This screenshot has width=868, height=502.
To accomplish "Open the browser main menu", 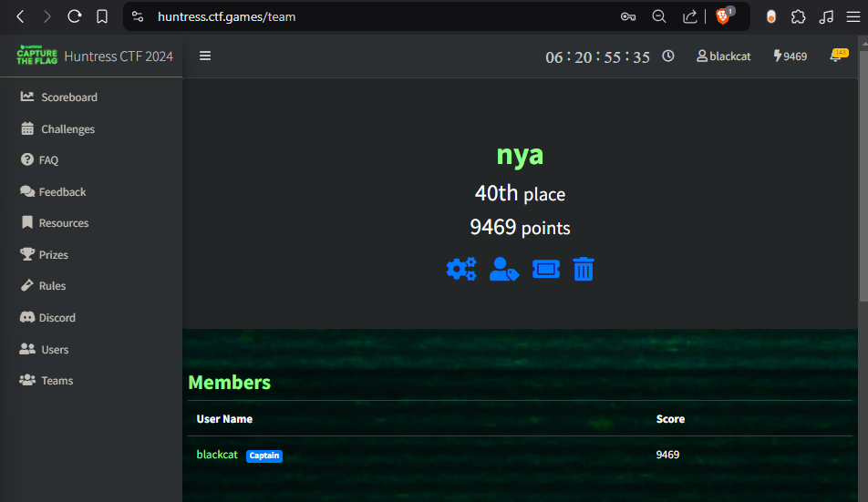I will [x=853, y=16].
